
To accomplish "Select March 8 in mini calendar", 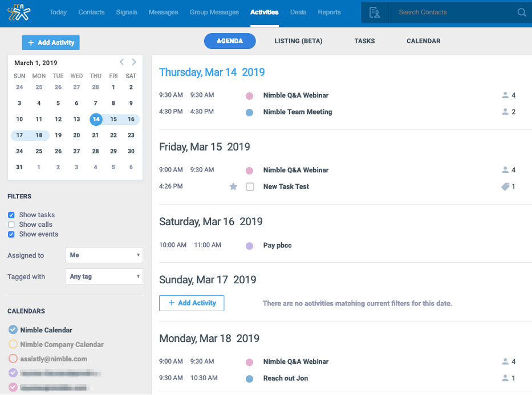I will tap(113, 103).
